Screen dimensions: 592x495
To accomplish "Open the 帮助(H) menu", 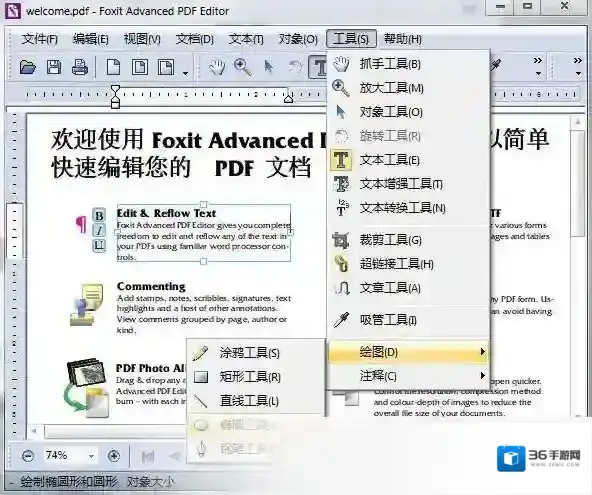I will tap(402, 39).
